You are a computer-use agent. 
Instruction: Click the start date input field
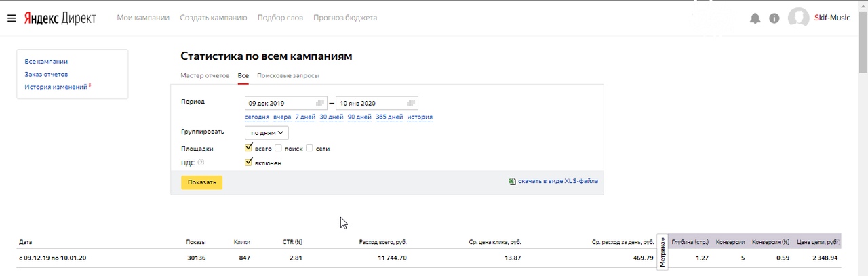pyautogui.click(x=279, y=103)
